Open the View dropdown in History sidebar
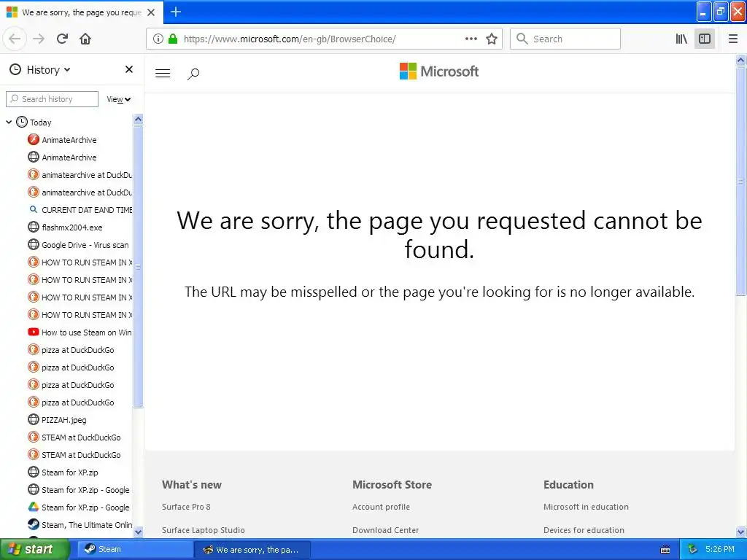This screenshot has width=747, height=560. (119, 99)
